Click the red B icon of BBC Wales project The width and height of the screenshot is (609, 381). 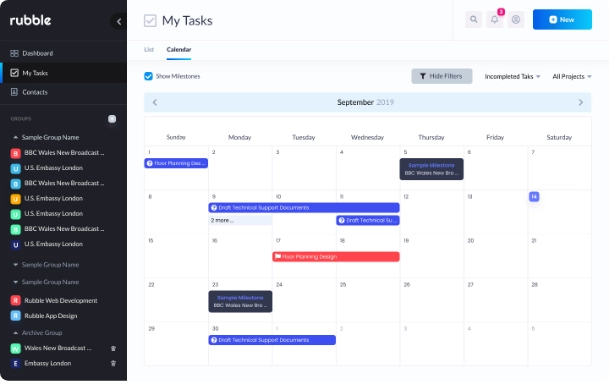click(16, 153)
